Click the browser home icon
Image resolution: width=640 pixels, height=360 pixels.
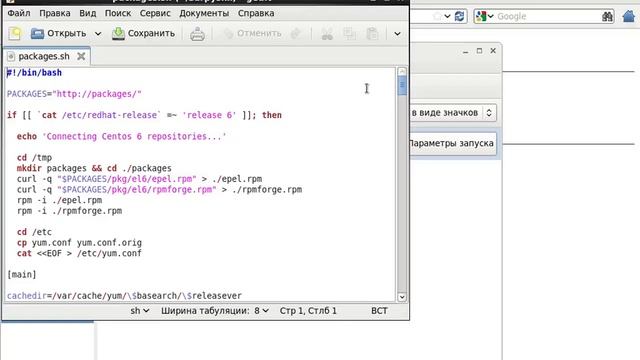pos(629,16)
